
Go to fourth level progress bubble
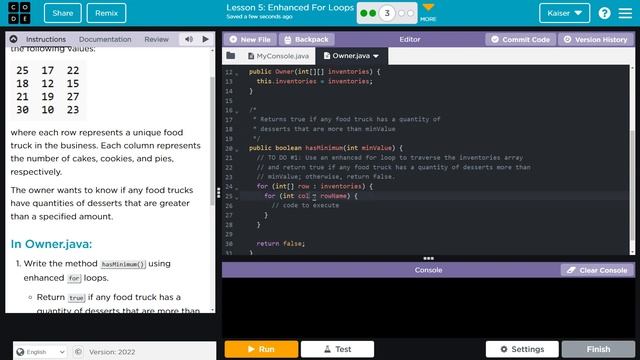pyautogui.click(x=401, y=13)
